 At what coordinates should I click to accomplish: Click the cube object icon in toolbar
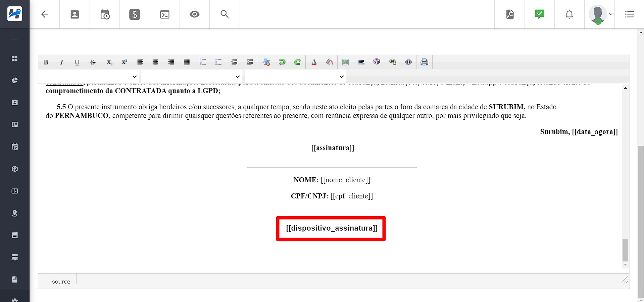pos(377,62)
